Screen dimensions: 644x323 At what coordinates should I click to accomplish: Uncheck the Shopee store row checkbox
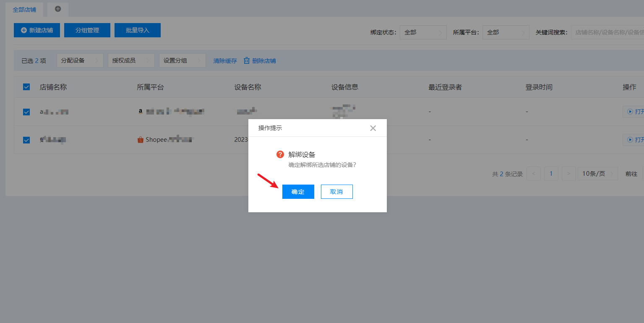26,140
